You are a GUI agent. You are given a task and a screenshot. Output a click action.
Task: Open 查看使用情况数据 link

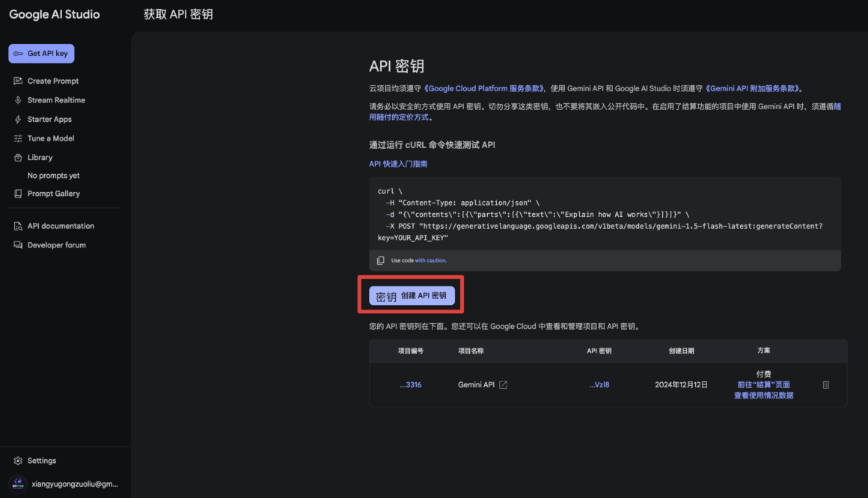pos(763,396)
